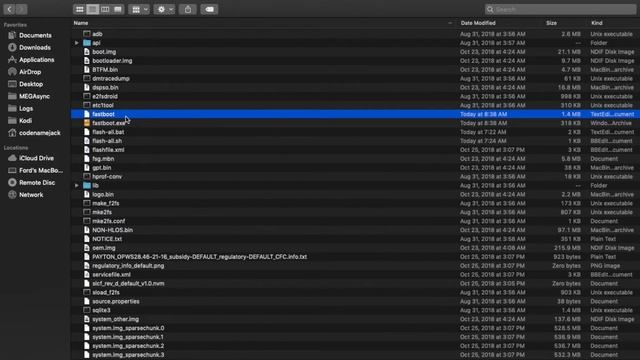Viewport: 640px width, 360px height.
Task: Sort by the Kind column header
Action: pos(597,23)
